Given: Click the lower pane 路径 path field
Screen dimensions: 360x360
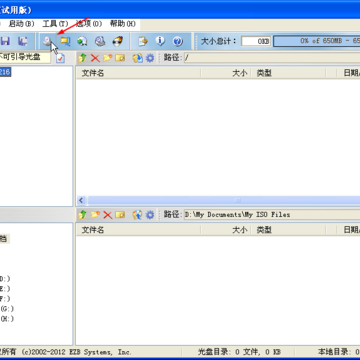Looking at the screenshot, I should (272, 215).
